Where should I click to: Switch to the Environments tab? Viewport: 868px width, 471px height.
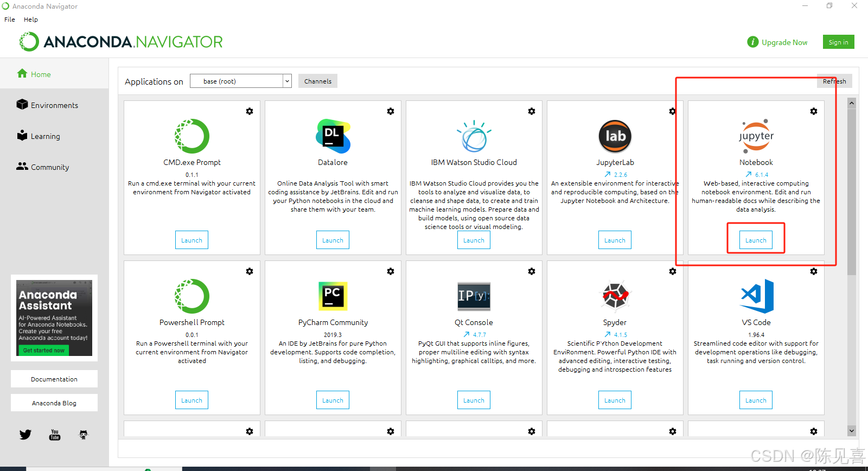click(54, 105)
